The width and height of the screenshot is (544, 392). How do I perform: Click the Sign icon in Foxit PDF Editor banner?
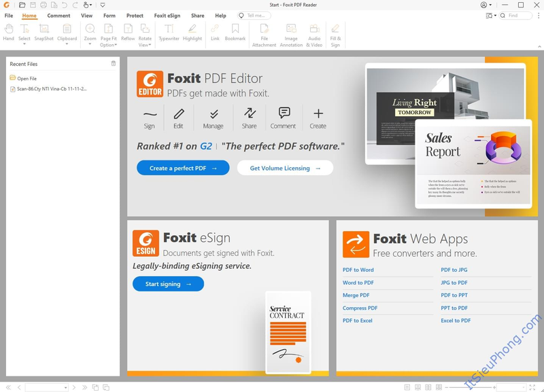pyautogui.click(x=150, y=114)
